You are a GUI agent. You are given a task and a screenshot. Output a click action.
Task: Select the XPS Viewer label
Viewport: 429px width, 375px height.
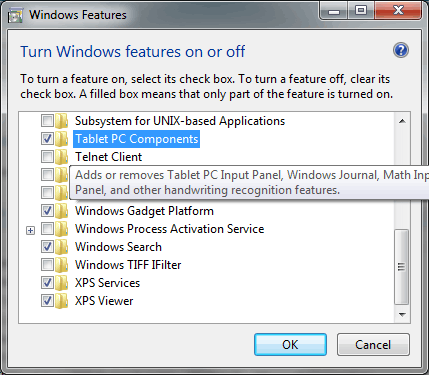point(104,301)
